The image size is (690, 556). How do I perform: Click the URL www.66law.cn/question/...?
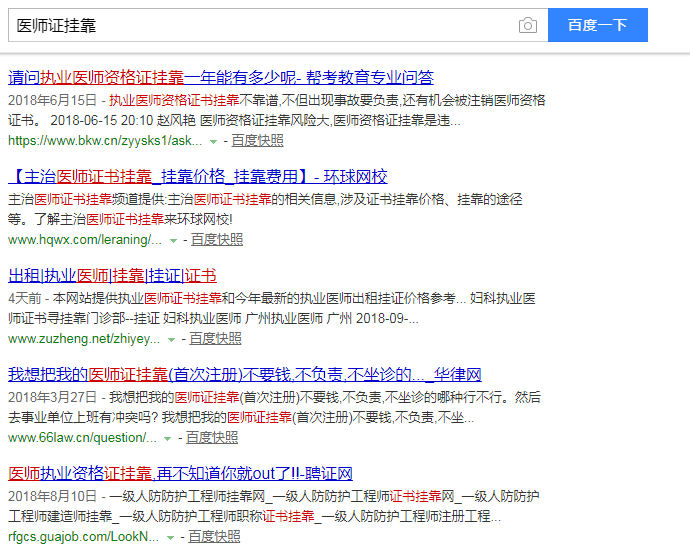82,438
